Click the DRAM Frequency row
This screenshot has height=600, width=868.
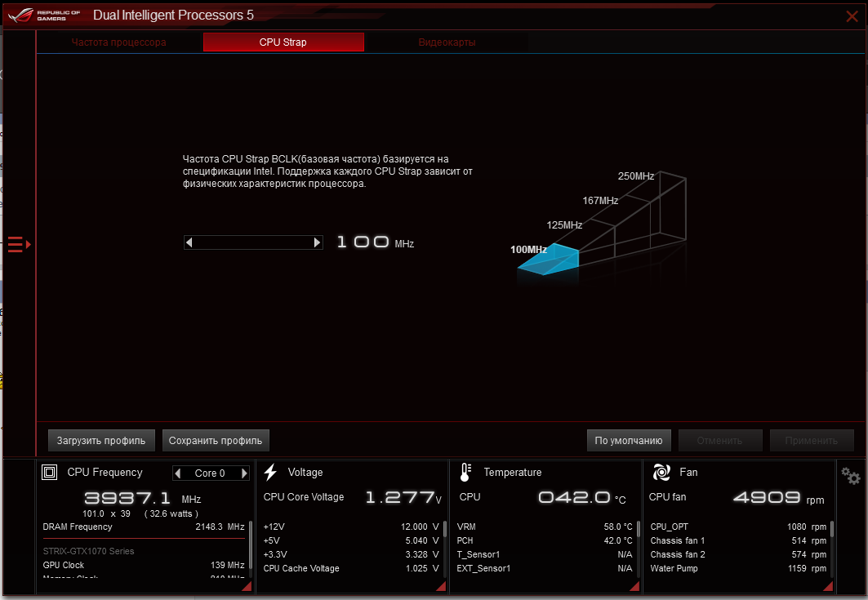144,527
